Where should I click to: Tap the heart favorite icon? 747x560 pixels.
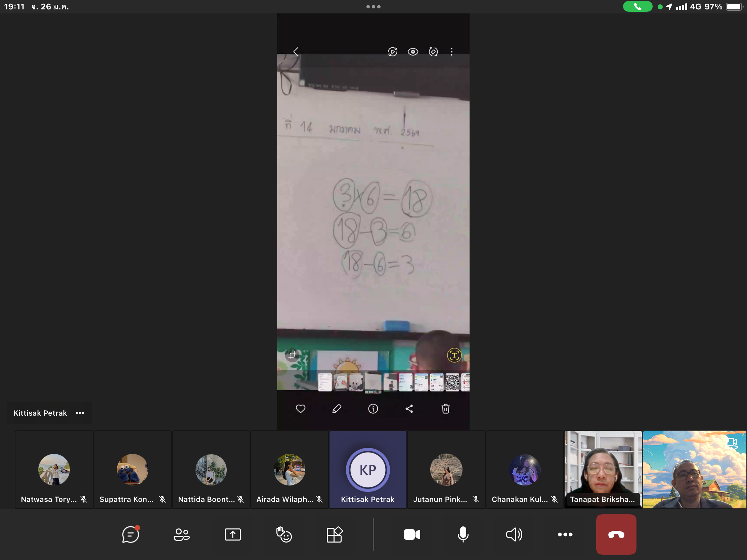pos(300,409)
